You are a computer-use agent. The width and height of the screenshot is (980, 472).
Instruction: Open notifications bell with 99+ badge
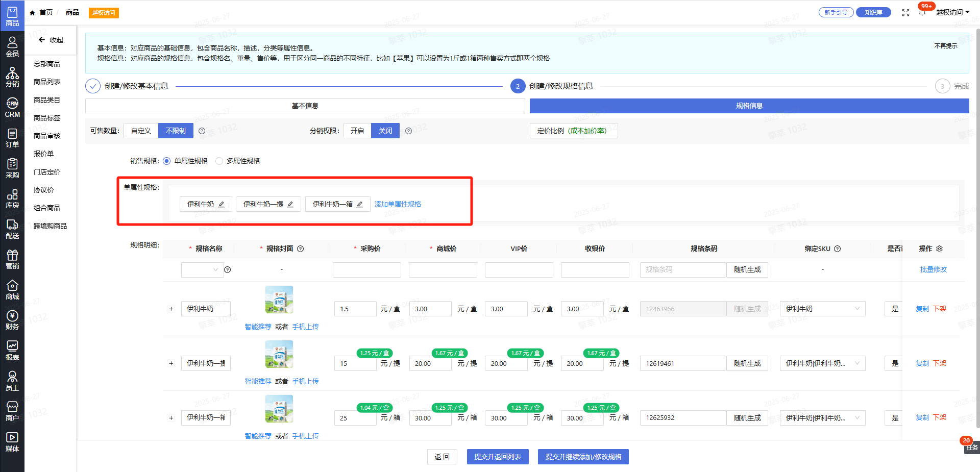point(922,12)
